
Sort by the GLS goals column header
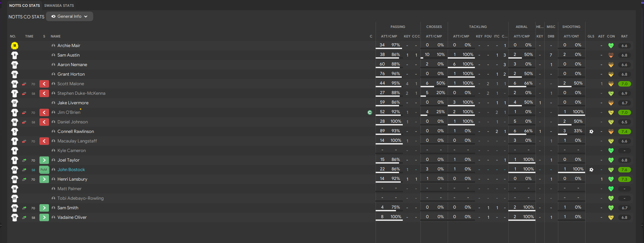(x=591, y=36)
